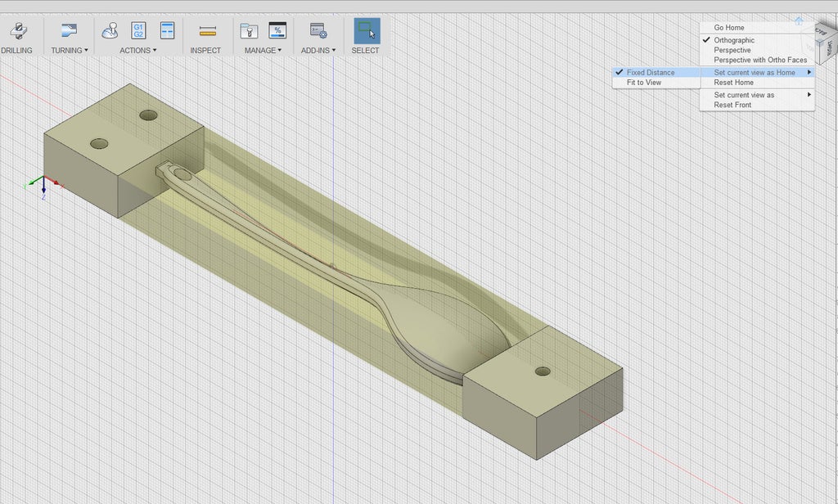The image size is (838, 504).
Task: Click the Inspect measure ruler icon
Action: [x=207, y=31]
